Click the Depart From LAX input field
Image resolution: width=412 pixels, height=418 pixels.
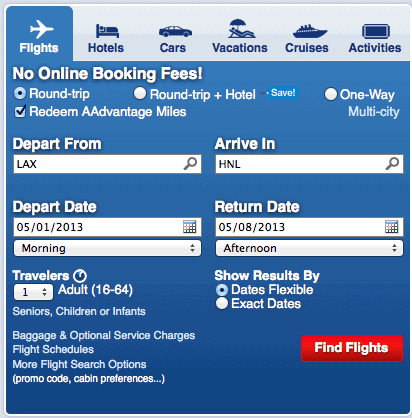[x=107, y=164]
